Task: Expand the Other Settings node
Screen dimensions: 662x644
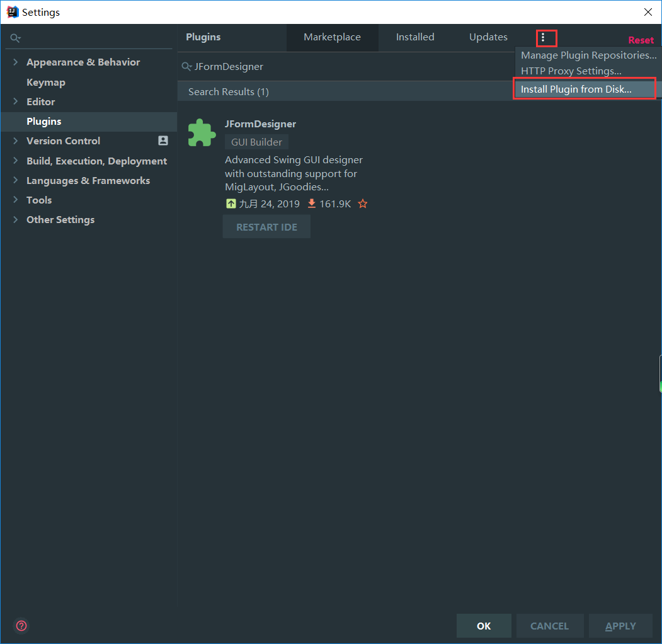Action: [16, 219]
